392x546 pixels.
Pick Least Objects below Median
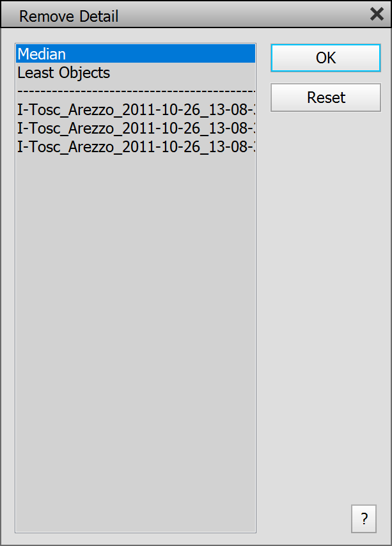point(64,73)
